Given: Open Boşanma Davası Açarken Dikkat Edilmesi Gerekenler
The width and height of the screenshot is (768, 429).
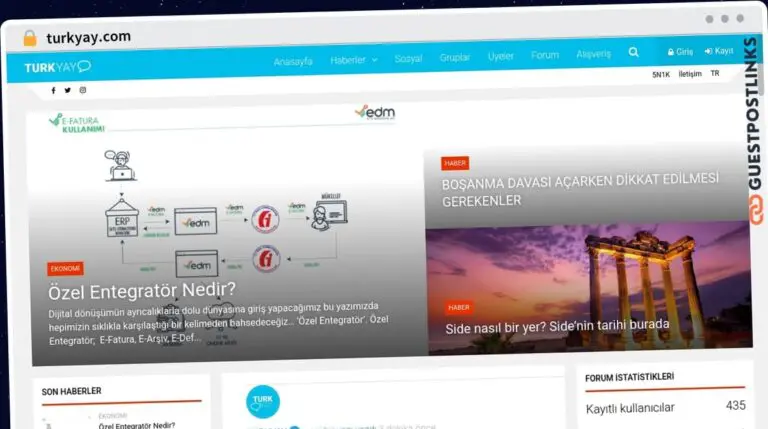Looking at the screenshot, I should click(x=580, y=190).
